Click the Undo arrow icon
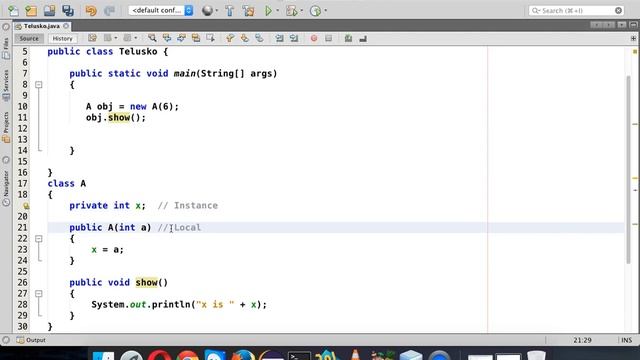The image size is (640, 360). coord(91,11)
